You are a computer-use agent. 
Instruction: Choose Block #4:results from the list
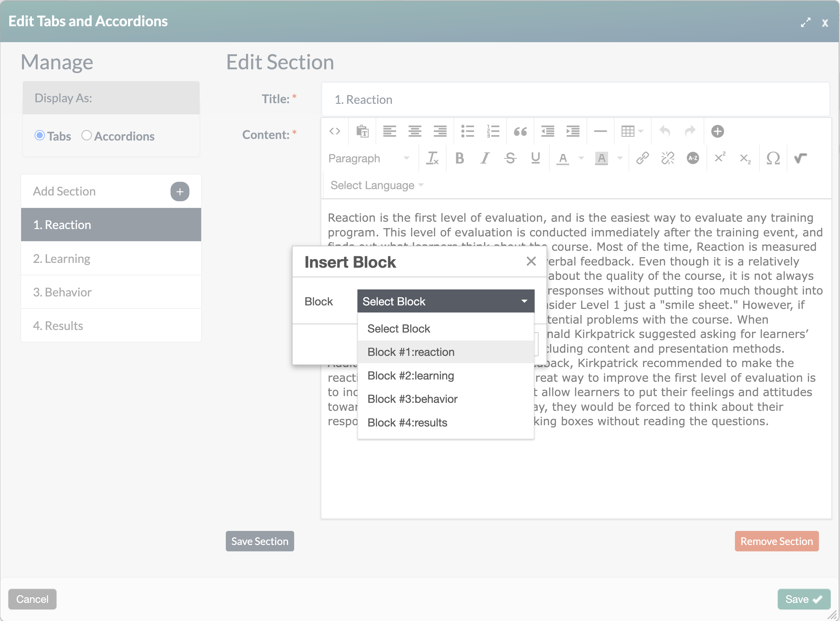pos(446,423)
